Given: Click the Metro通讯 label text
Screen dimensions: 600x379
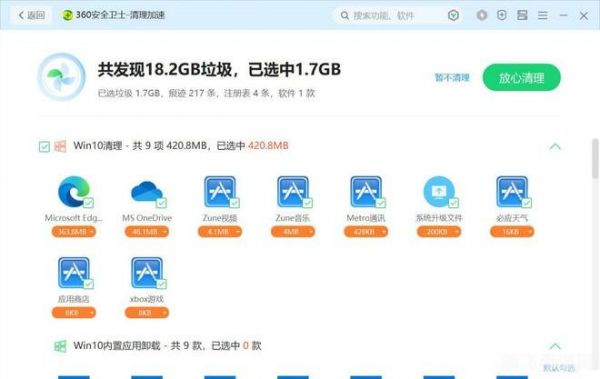Looking at the screenshot, I should pyautogui.click(x=366, y=218).
